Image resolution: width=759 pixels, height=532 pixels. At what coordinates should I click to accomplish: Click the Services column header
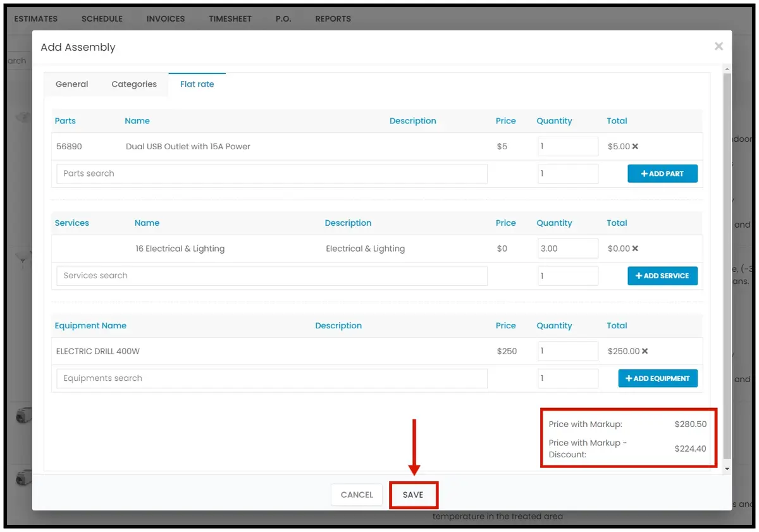point(72,223)
